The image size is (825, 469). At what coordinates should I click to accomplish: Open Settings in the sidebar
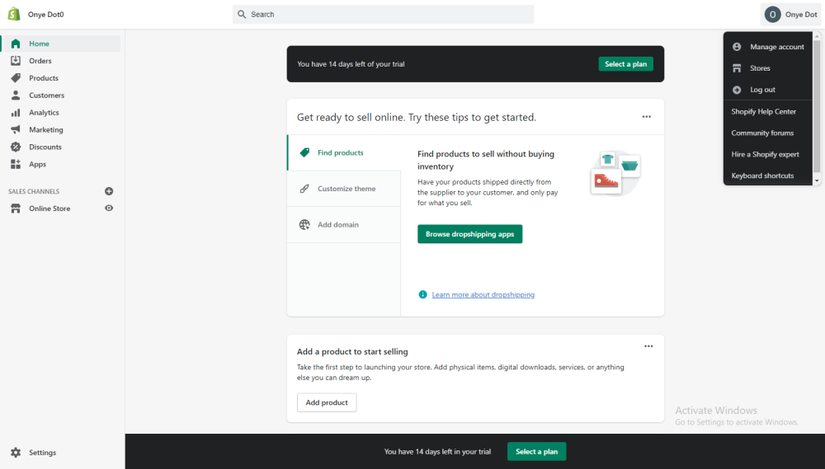tap(62, 453)
